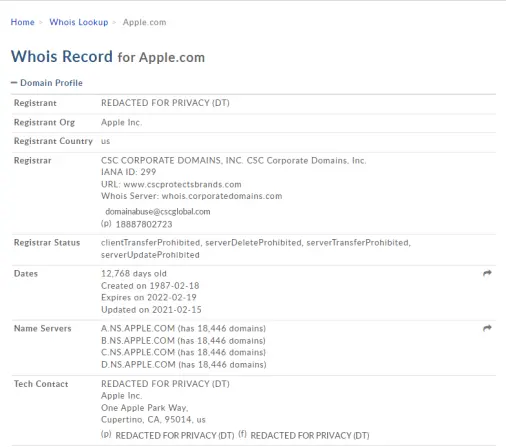Click the Tech Contact Apple Inc. line

(121, 396)
